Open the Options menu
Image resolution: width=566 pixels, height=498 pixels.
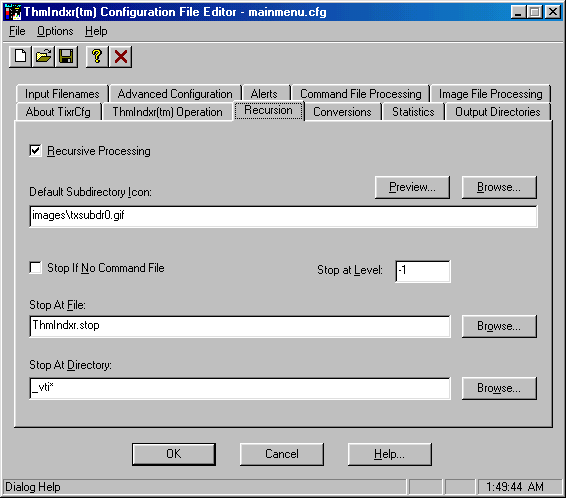[55, 31]
